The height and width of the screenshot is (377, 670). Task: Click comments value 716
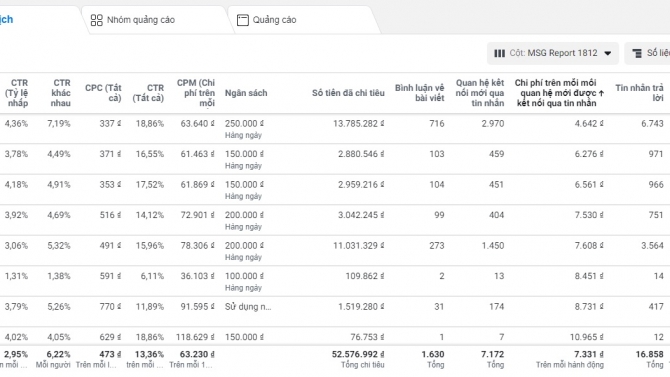pos(437,124)
